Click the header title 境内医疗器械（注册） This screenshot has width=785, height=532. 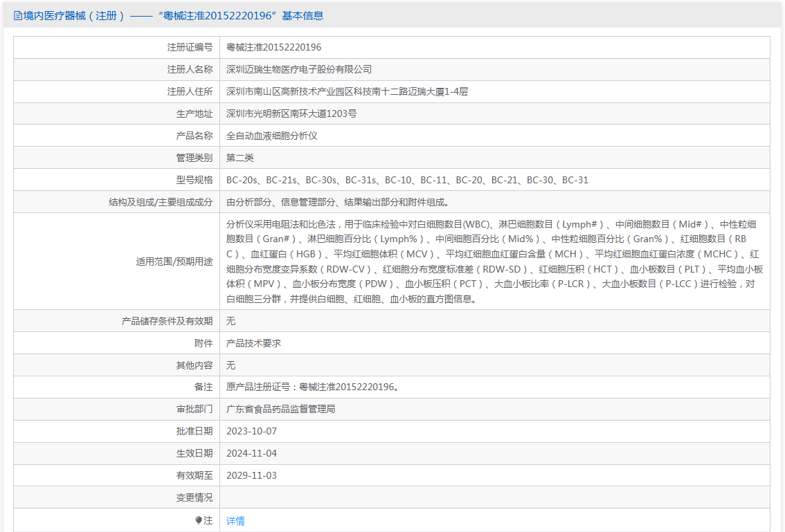pos(73,16)
